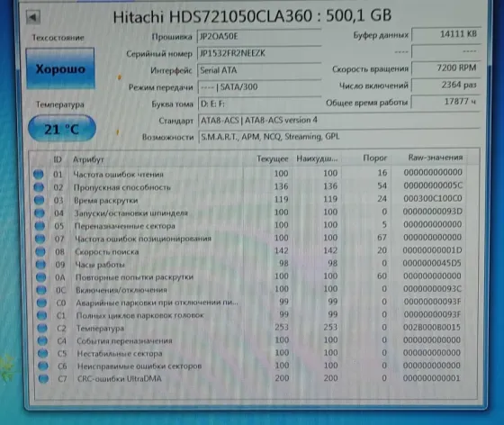This screenshot has height=425, width=504.
Task: Click the ID column header
Action: point(58,159)
